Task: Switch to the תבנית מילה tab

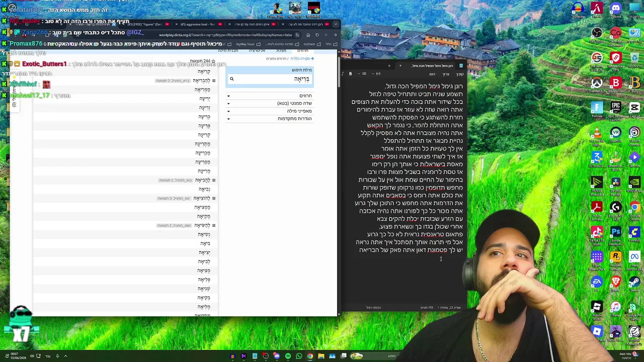Action: point(228,51)
